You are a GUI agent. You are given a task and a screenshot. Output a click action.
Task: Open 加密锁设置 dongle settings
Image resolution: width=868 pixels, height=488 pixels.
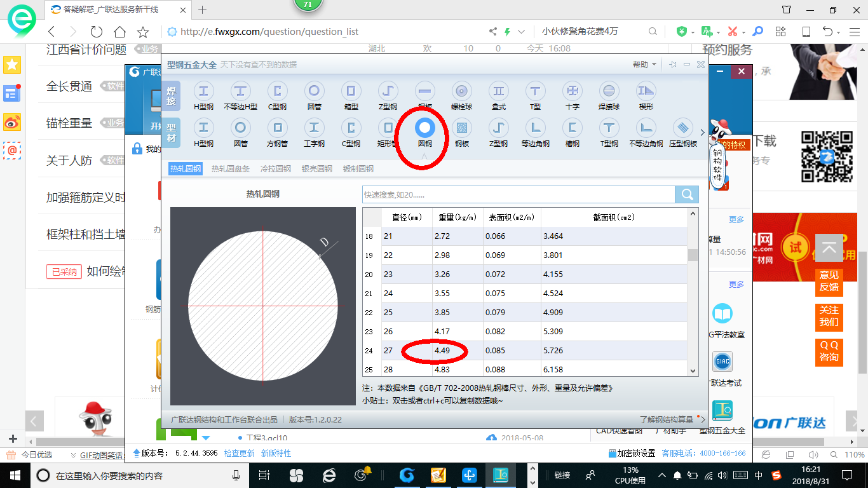632,453
